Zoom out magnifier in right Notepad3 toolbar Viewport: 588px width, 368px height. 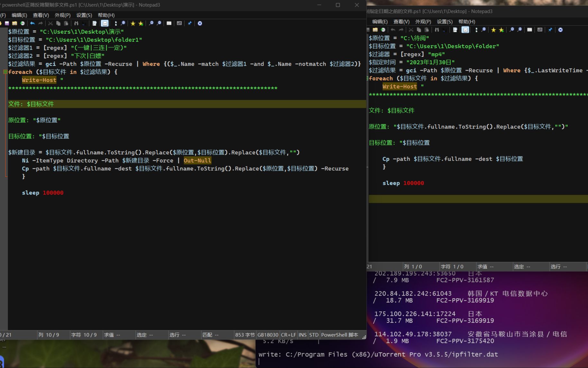(519, 30)
